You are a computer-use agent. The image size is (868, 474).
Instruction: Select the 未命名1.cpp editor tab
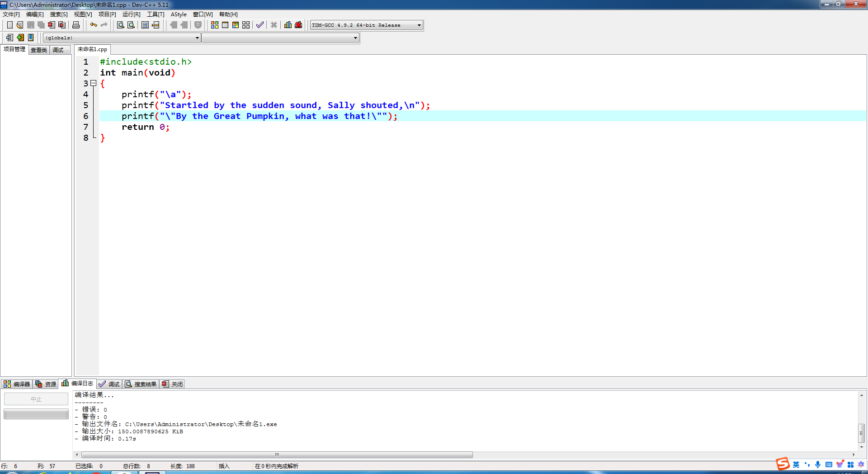point(92,49)
